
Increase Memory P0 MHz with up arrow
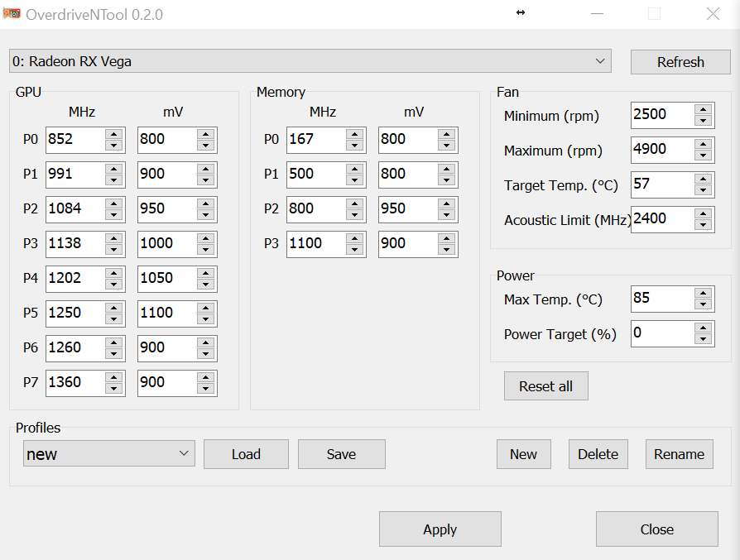(354, 135)
